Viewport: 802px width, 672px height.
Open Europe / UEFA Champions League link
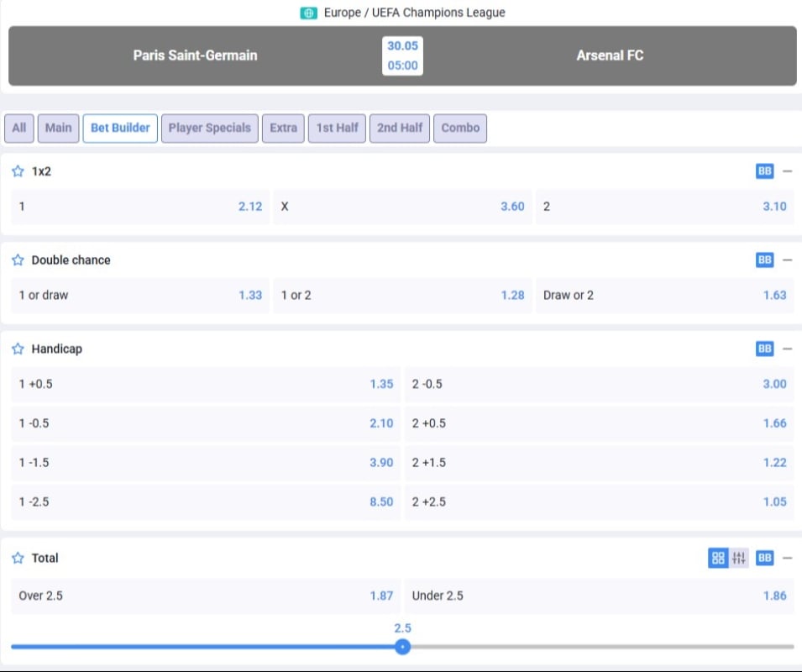(414, 13)
